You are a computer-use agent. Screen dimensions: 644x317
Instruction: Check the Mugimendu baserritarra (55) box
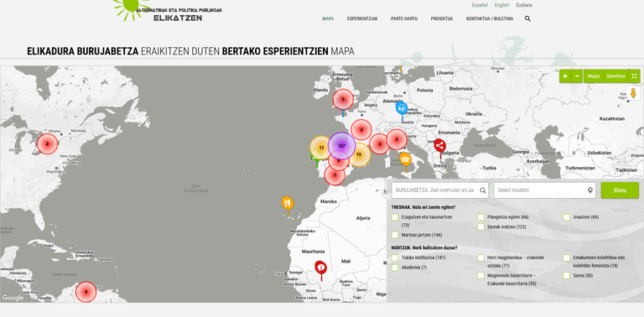[x=481, y=276]
